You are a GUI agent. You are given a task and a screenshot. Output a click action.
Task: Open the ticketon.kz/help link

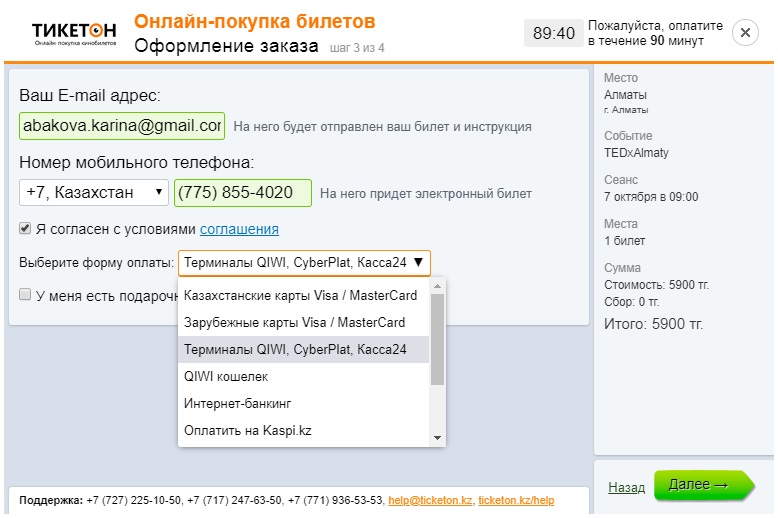click(516, 500)
